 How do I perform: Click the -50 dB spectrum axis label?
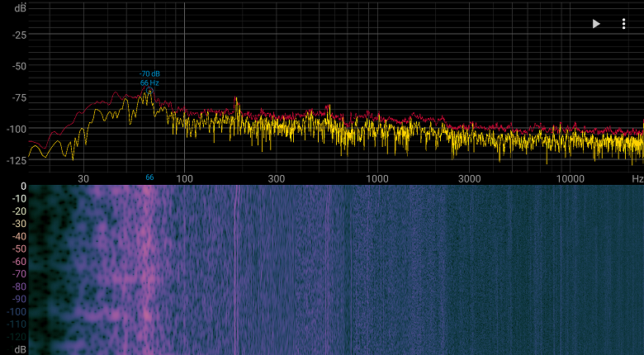click(x=19, y=66)
